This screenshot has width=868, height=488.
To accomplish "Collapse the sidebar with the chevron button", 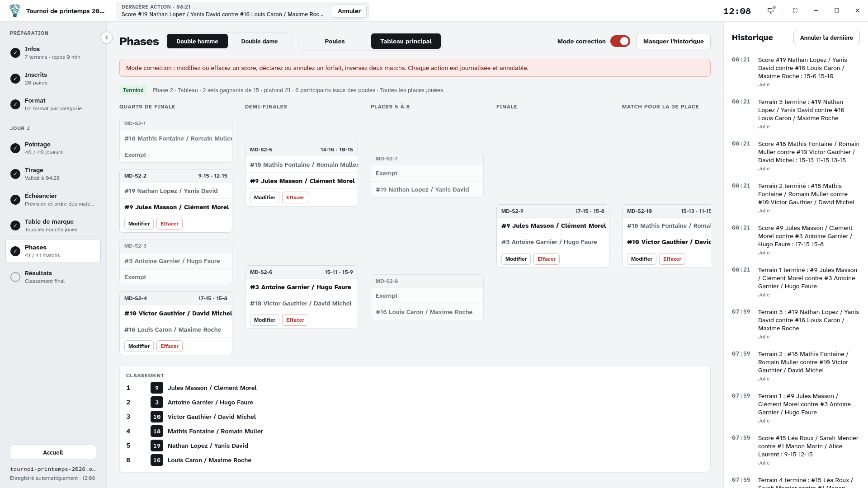I will pos(106,38).
